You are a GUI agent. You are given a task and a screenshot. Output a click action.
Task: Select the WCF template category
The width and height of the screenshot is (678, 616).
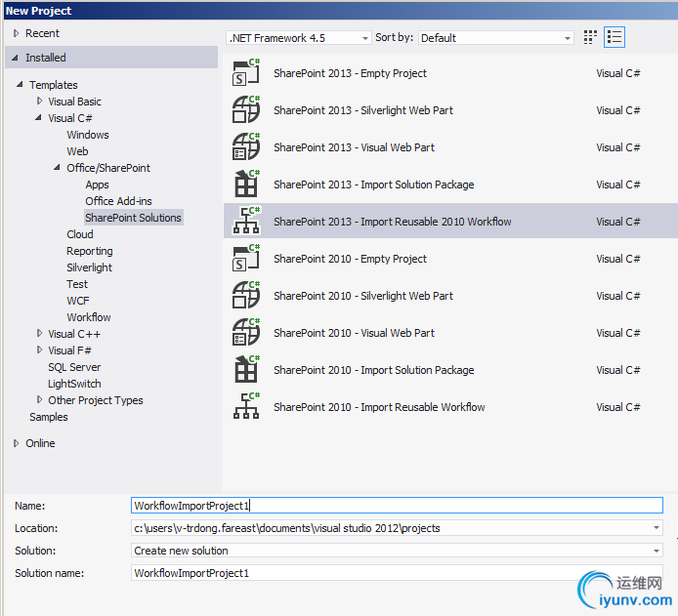(78, 301)
